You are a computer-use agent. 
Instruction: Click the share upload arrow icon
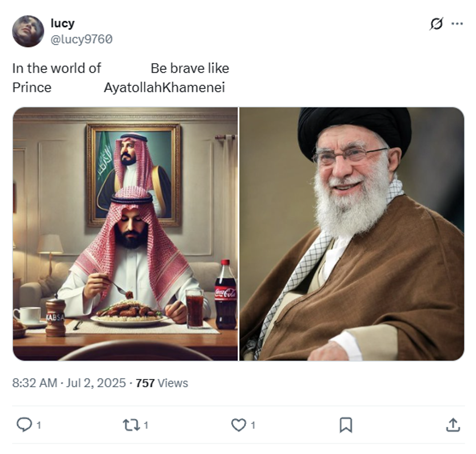coord(453,425)
